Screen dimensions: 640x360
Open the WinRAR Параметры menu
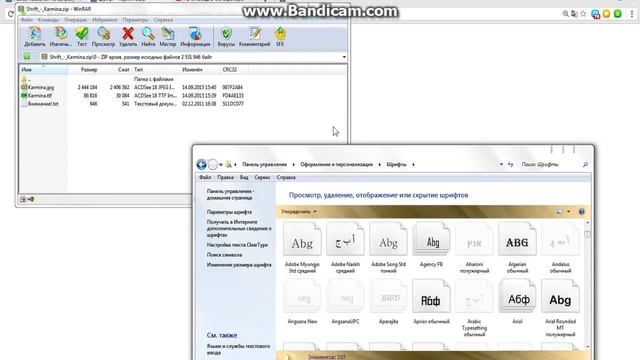click(136, 20)
